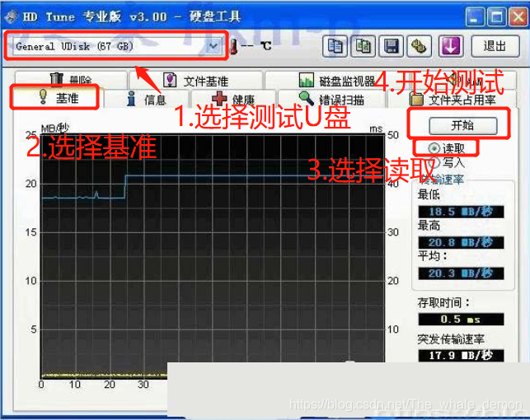Click the benchmark transfer rate graph
The image size is (530, 420).
[213, 257]
